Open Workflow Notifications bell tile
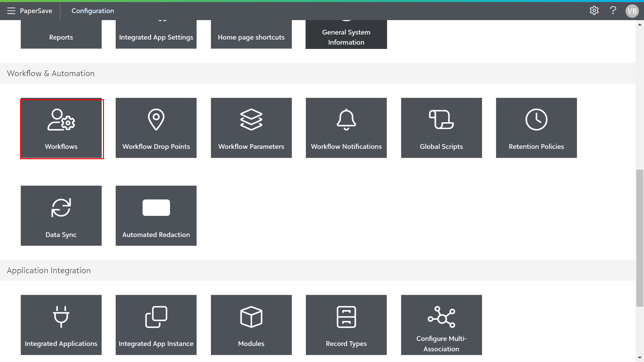 346,128
